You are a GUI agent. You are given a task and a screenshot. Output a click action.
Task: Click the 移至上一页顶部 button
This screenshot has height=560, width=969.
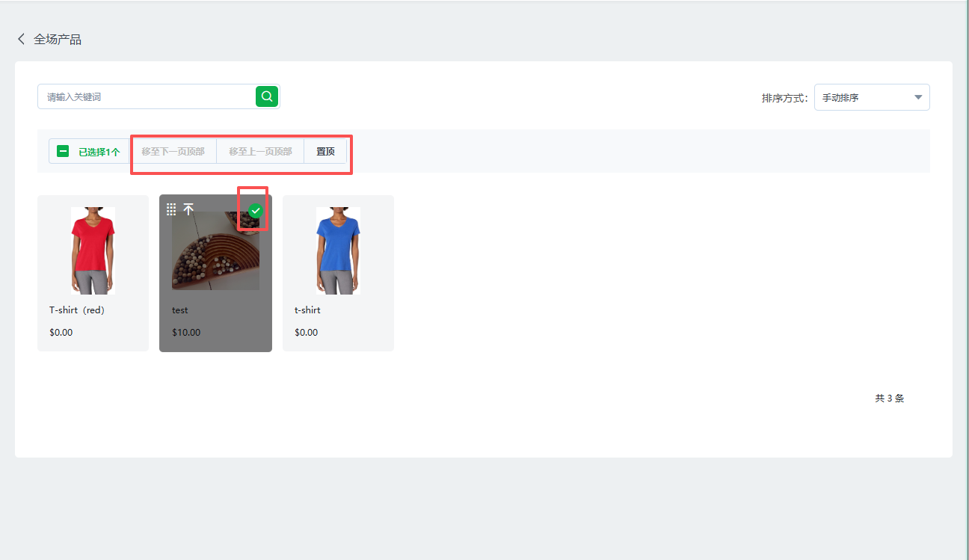[x=260, y=151]
